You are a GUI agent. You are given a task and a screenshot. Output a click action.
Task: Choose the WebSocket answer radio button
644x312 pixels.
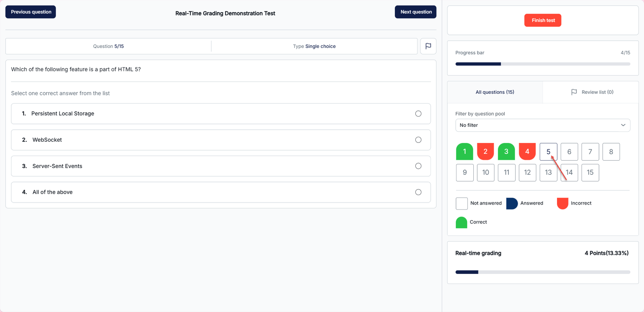(x=418, y=140)
